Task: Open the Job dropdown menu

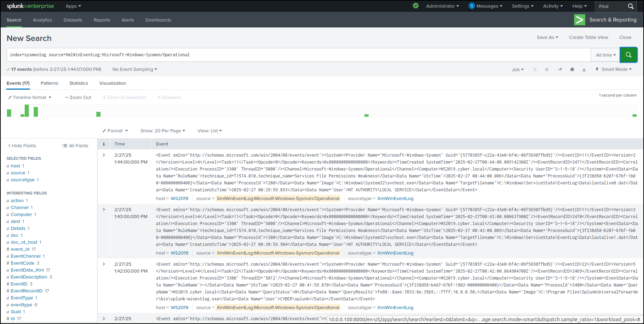Action: pyautogui.click(x=518, y=69)
